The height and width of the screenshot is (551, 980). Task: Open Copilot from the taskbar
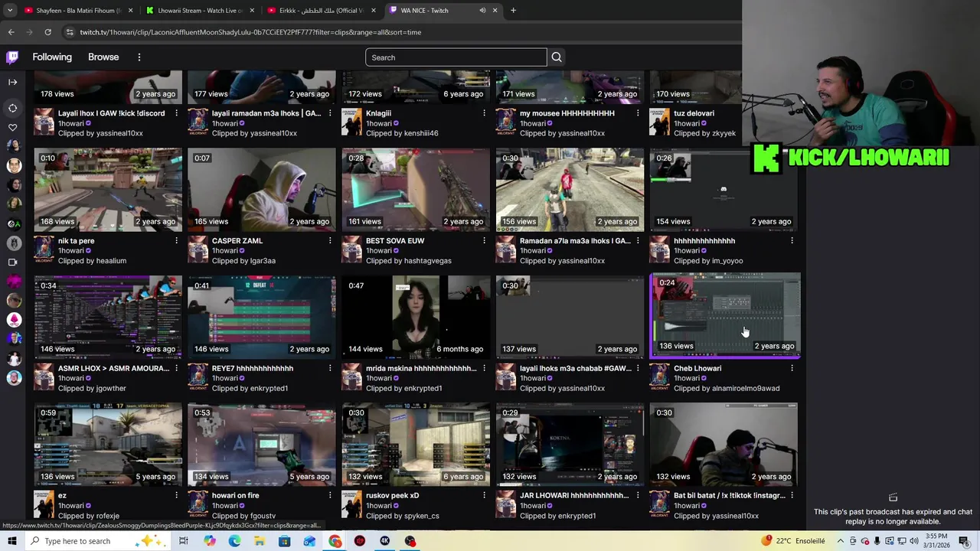point(210,541)
